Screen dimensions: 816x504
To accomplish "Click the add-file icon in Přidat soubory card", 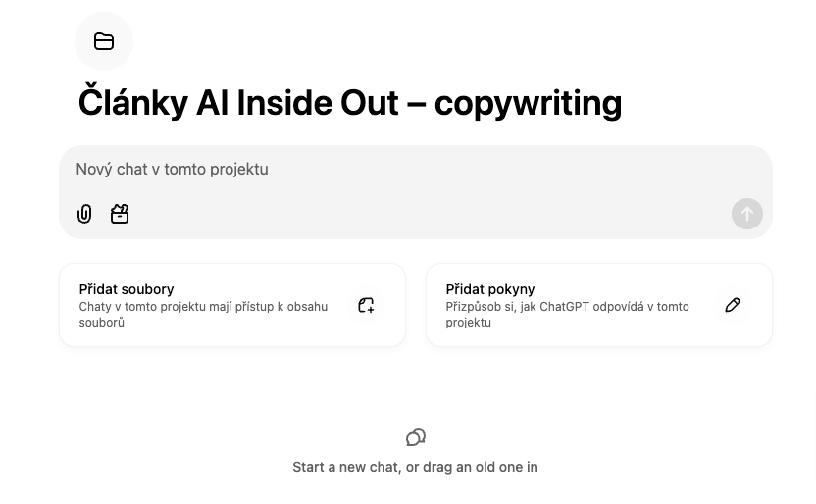I will 367,305.
